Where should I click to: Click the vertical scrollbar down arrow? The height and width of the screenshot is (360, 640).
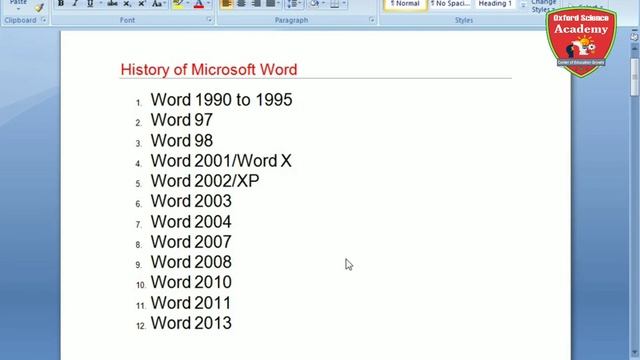pos(634,353)
